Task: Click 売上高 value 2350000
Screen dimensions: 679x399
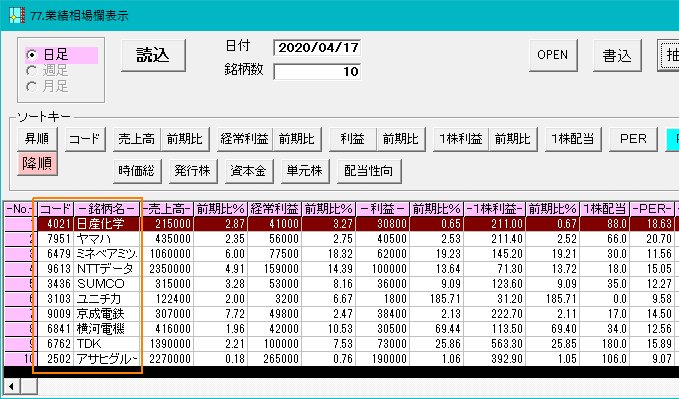Action: coord(167,269)
